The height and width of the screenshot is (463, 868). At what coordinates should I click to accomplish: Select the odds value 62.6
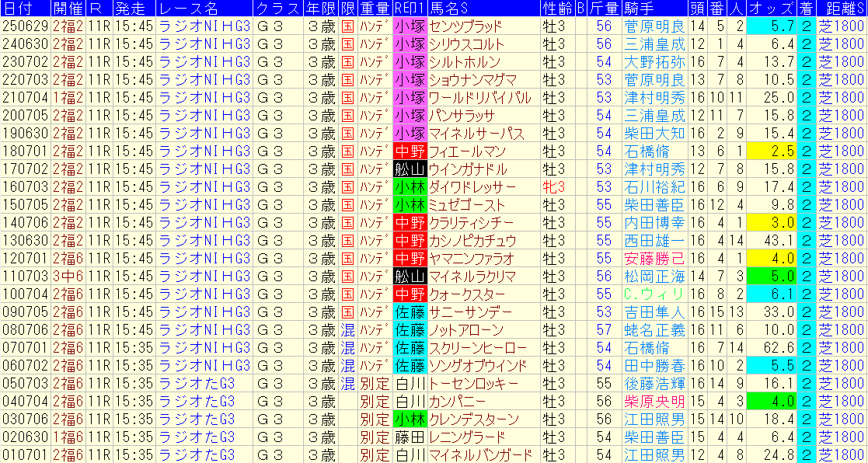(779, 348)
